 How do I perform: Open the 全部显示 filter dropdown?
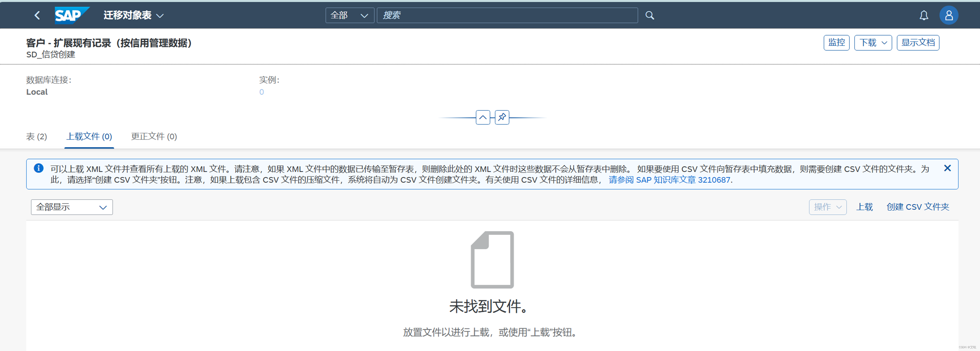point(72,207)
